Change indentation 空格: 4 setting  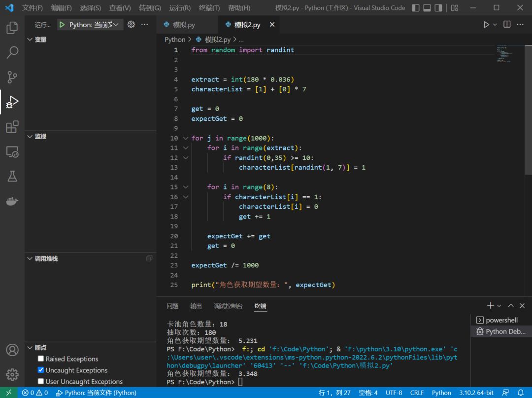tap(368, 393)
